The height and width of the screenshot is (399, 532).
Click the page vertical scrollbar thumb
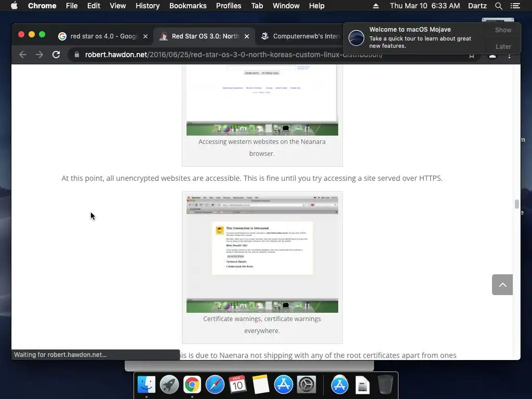click(517, 204)
